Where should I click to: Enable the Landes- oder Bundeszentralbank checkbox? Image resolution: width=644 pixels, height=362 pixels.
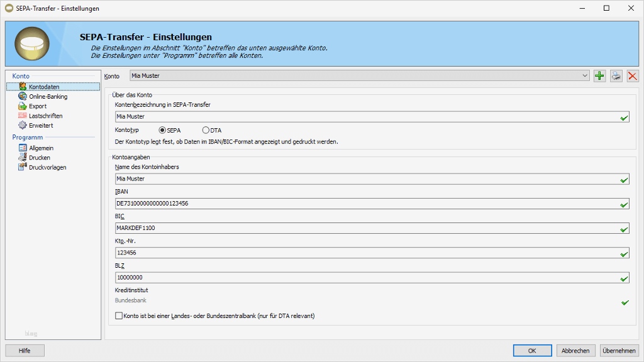[x=119, y=316]
